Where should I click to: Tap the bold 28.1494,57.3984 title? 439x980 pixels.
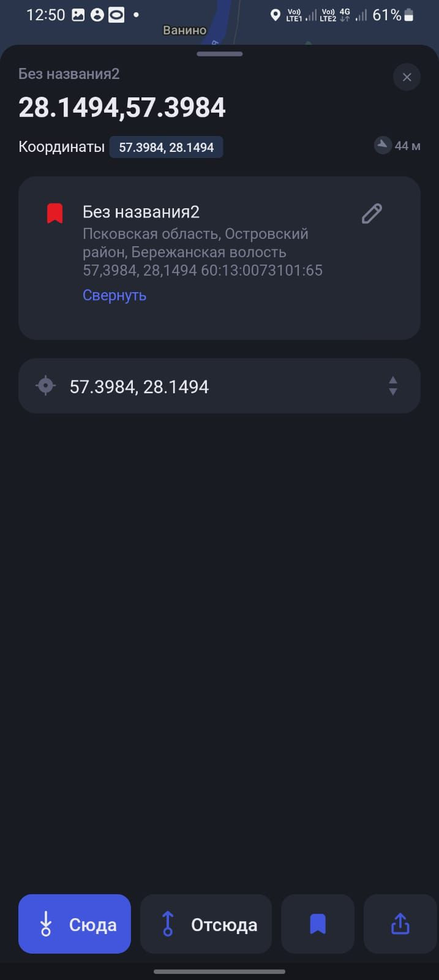point(122,108)
